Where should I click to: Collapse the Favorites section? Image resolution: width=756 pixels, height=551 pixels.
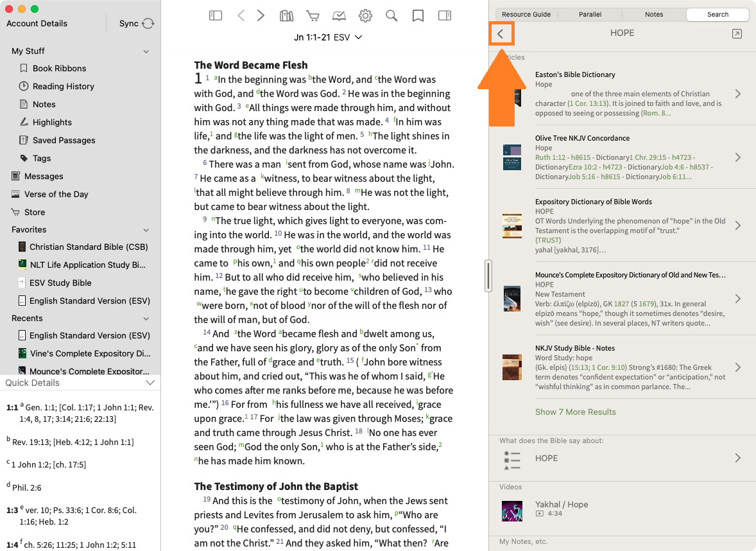click(146, 230)
